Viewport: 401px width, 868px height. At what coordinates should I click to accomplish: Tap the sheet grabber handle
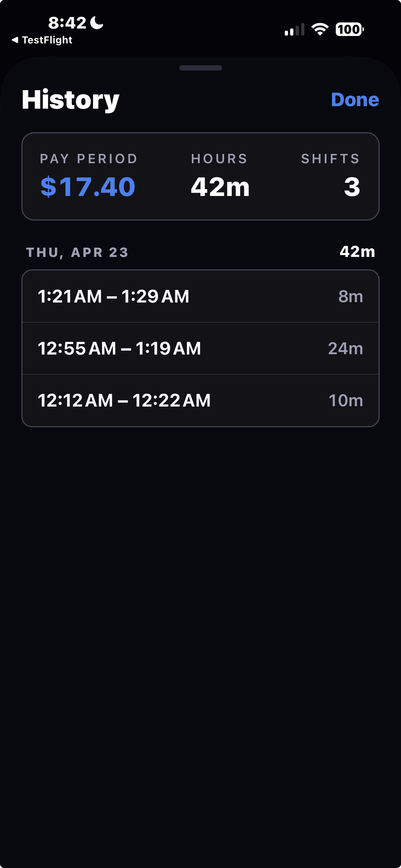200,68
